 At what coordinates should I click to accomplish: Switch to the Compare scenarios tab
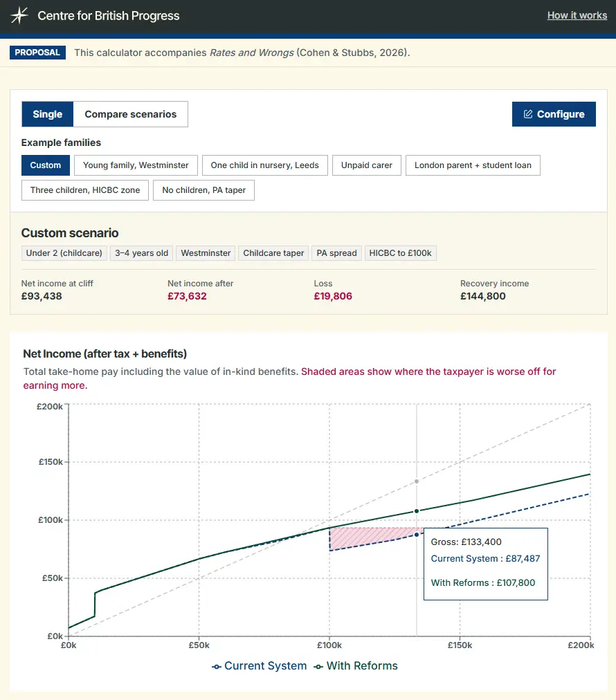tap(130, 113)
